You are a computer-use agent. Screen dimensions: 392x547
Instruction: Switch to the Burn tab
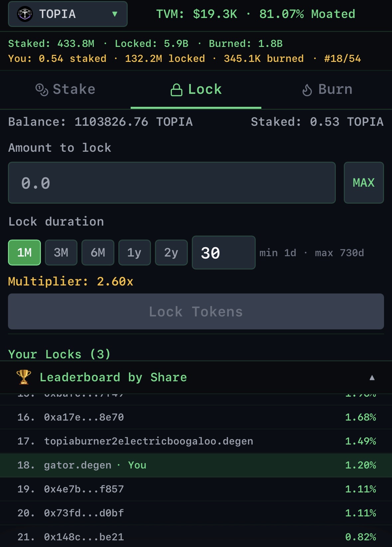327,90
